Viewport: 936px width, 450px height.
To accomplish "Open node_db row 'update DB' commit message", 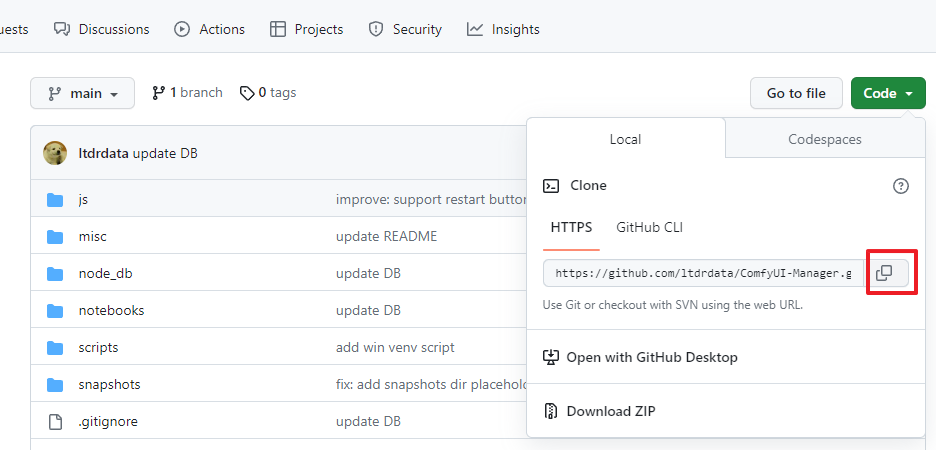I will pos(368,274).
